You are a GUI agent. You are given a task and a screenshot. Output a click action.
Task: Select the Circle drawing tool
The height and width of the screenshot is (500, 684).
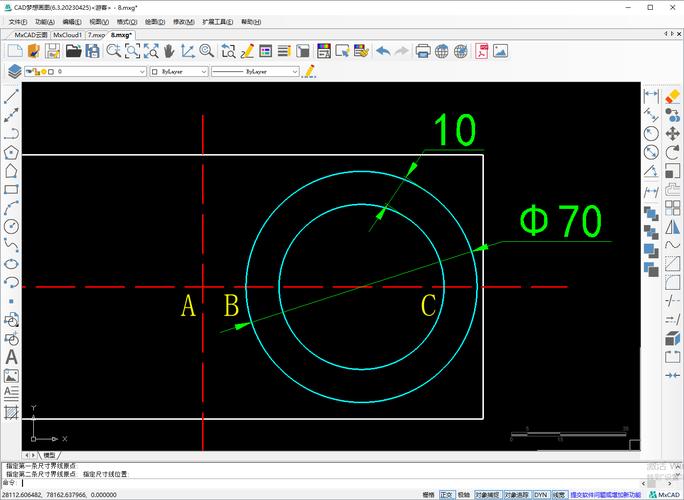[x=11, y=226]
